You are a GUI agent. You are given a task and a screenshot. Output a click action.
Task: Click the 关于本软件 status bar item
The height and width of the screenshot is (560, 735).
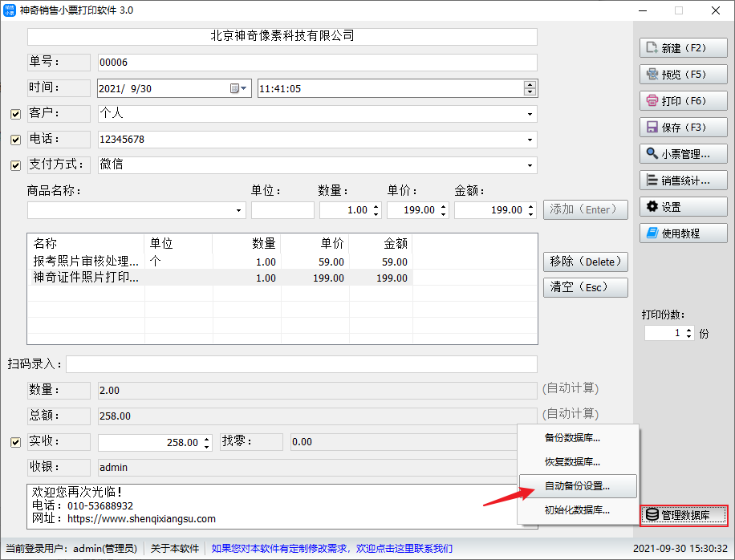175,548
